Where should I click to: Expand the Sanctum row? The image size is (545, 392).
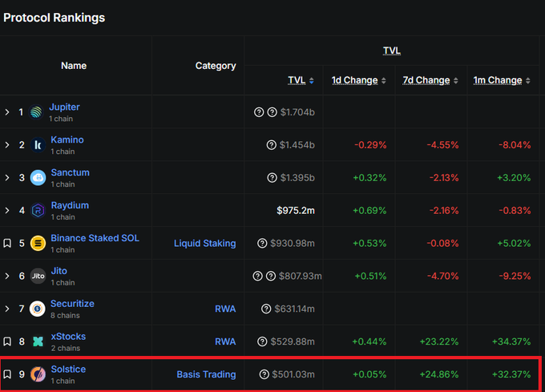tap(7, 178)
